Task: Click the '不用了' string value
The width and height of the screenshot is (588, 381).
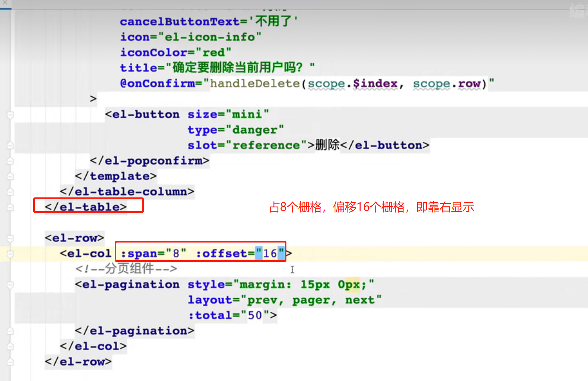Action: point(273,22)
